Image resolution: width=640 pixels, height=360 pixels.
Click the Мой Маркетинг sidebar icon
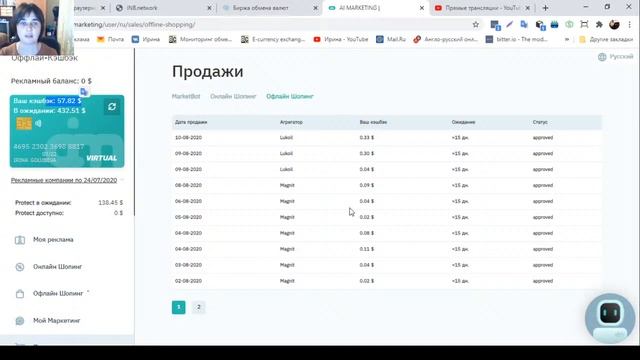point(20,320)
